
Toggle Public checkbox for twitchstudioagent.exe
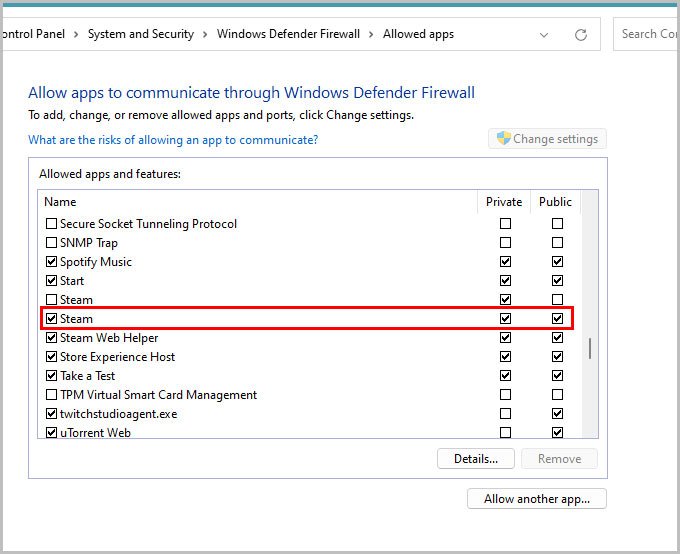[x=557, y=414]
